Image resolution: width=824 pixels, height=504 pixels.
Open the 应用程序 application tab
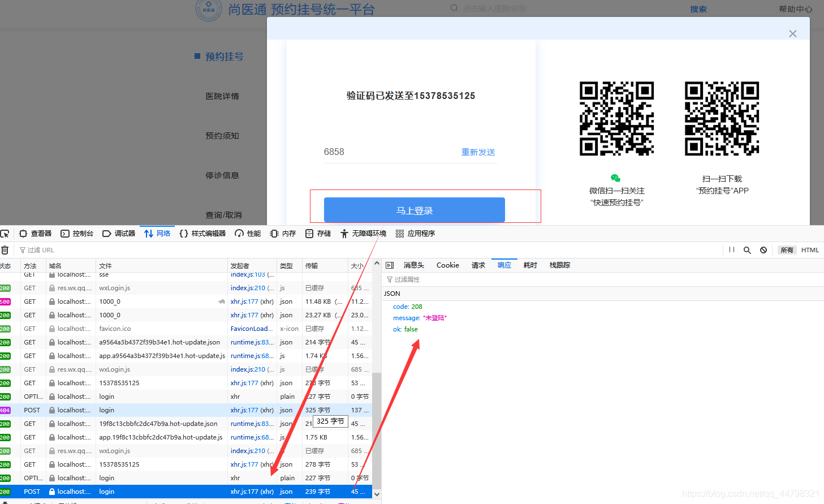click(415, 234)
